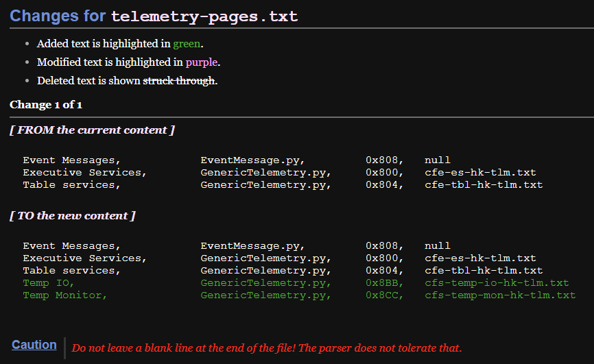The width and height of the screenshot is (594, 364).
Task: Click the green word in the legend
Action: coord(187,44)
